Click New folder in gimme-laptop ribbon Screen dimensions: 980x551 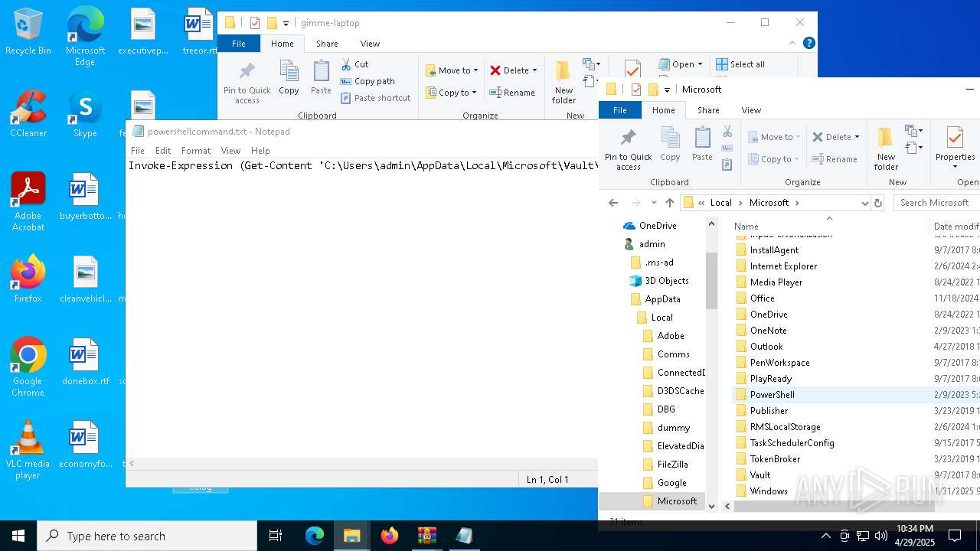coord(563,83)
